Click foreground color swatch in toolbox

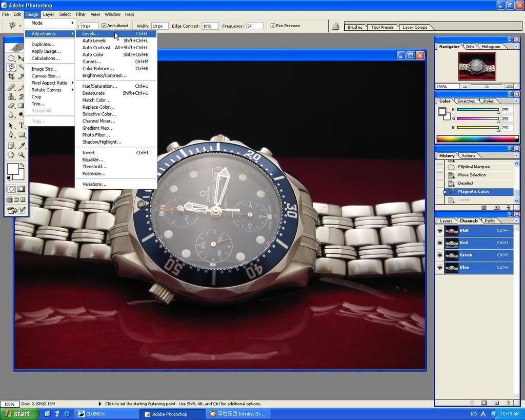click(x=13, y=169)
